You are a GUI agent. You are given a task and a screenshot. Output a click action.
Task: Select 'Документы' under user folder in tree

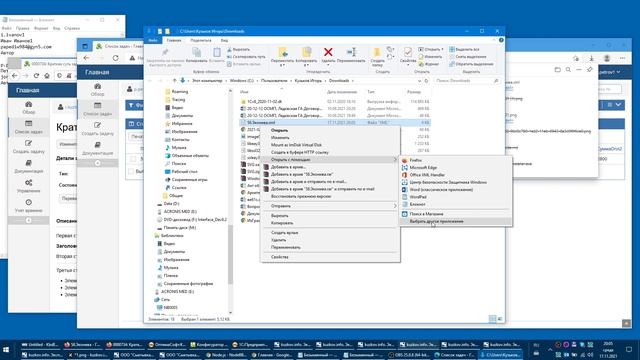click(182, 116)
